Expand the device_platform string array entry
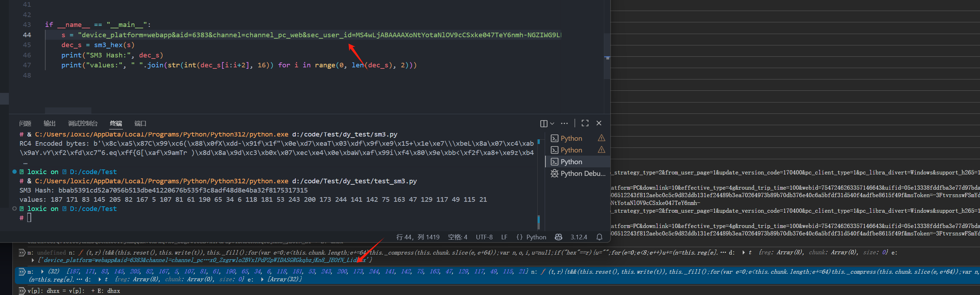Viewport: 980px width, 295px height. point(33,260)
